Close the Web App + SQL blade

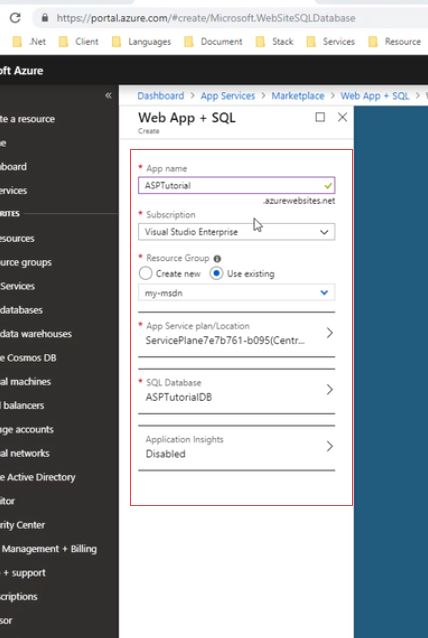tap(343, 117)
